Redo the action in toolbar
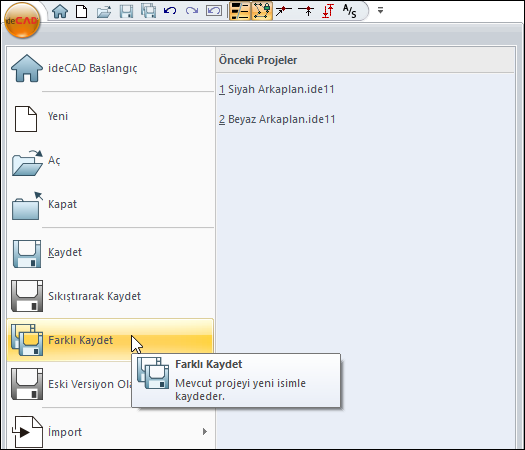525x450 pixels. (x=192, y=11)
